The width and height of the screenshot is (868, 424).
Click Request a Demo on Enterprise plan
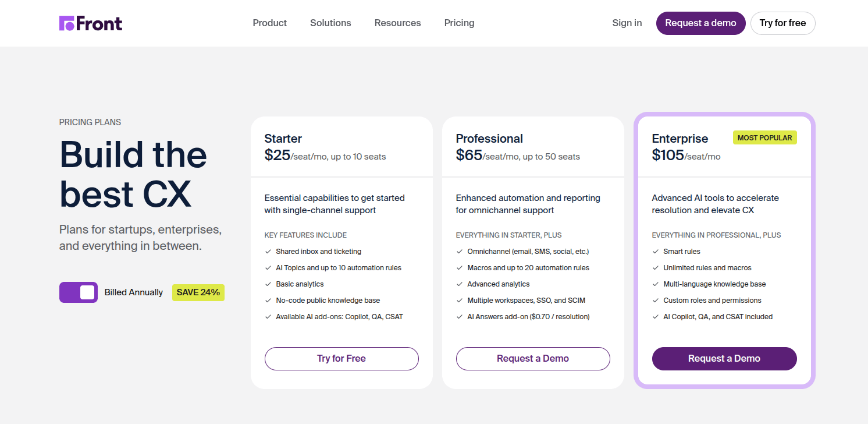click(x=724, y=359)
